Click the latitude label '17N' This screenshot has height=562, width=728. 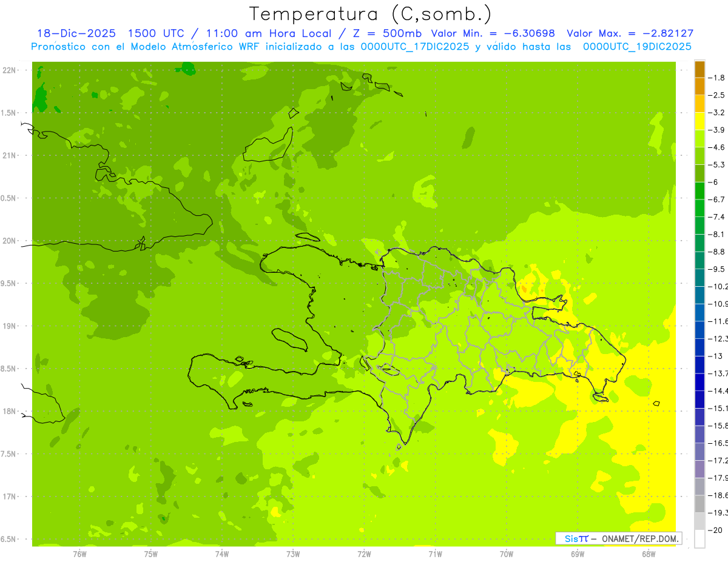tap(8, 497)
